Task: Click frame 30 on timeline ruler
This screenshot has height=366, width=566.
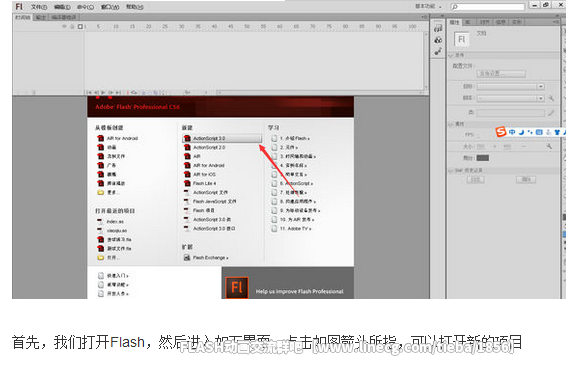Action: (x=182, y=27)
